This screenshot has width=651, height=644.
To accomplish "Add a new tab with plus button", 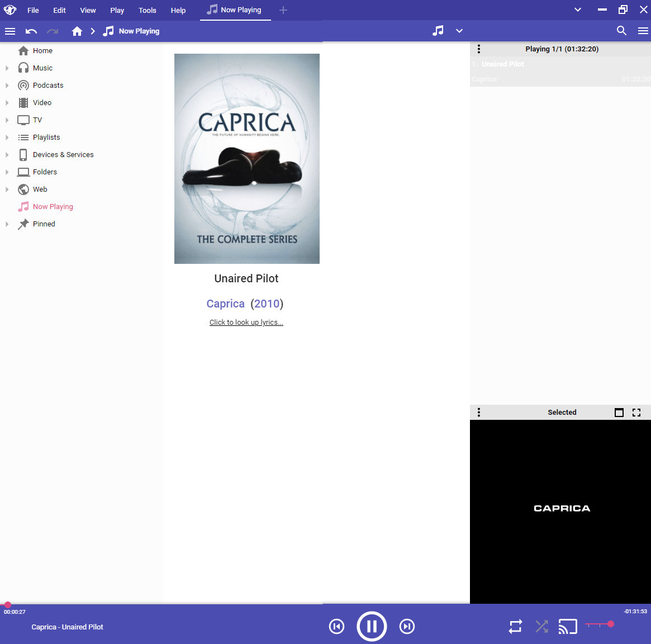I will (283, 10).
